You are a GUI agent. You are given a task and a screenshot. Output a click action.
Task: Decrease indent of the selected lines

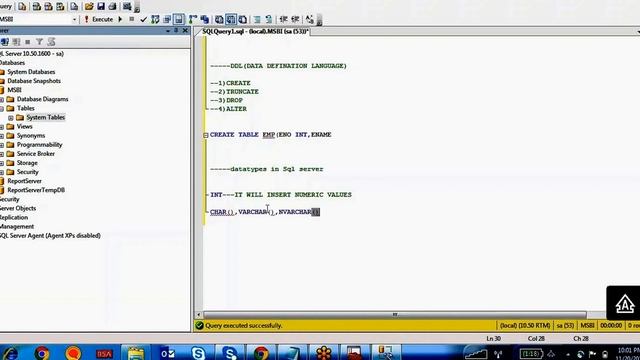tap(283, 19)
